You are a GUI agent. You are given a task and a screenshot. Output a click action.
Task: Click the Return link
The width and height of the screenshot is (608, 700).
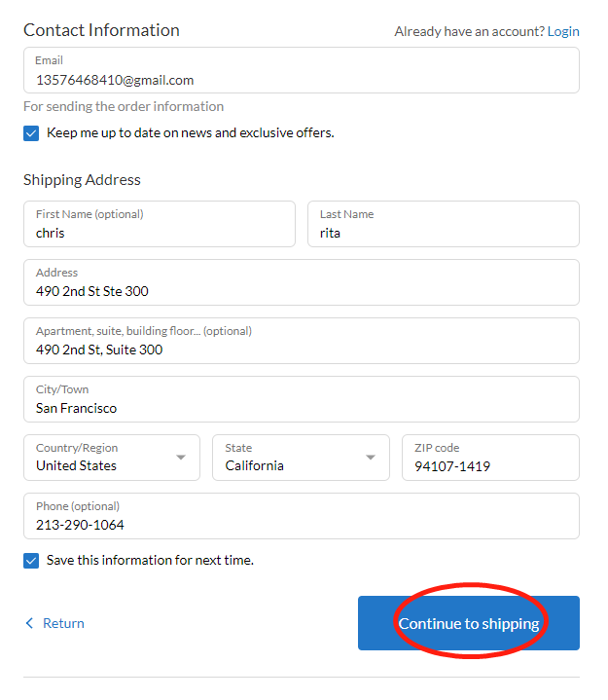[x=63, y=623]
